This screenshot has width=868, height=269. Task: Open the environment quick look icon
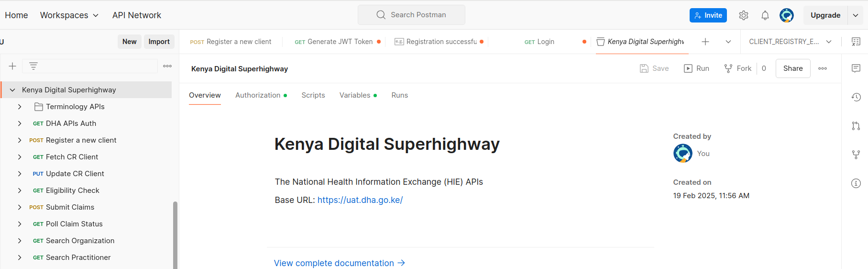pos(856,42)
